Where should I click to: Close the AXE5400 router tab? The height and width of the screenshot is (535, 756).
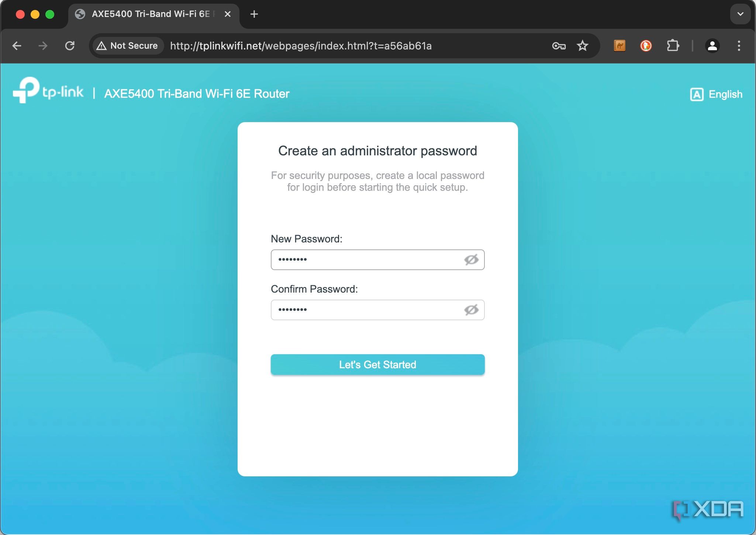pos(228,14)
